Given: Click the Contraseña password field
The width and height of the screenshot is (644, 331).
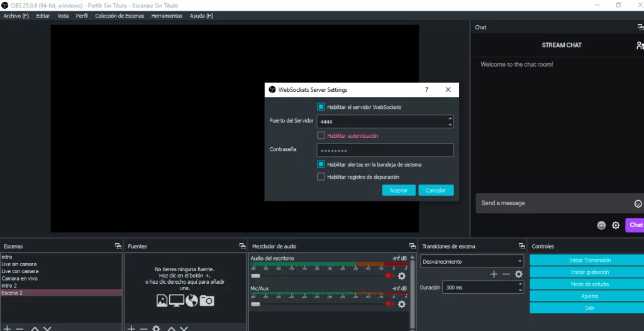Looking at the screenshot, I should point(386,150).
